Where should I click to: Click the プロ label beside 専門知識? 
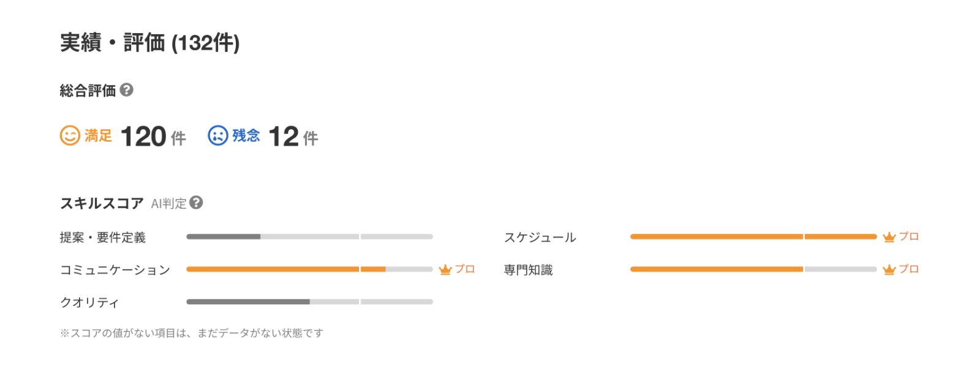tap(909, 269)
